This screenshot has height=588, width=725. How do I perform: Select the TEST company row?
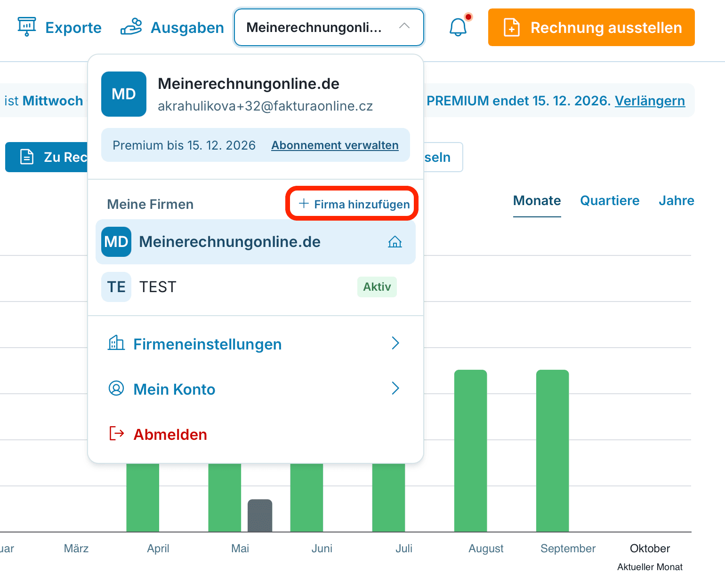point(256,287)
